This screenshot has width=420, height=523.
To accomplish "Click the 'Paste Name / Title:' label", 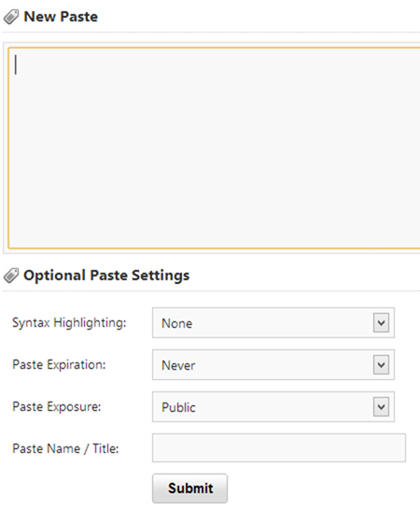I will click(65, 448).
